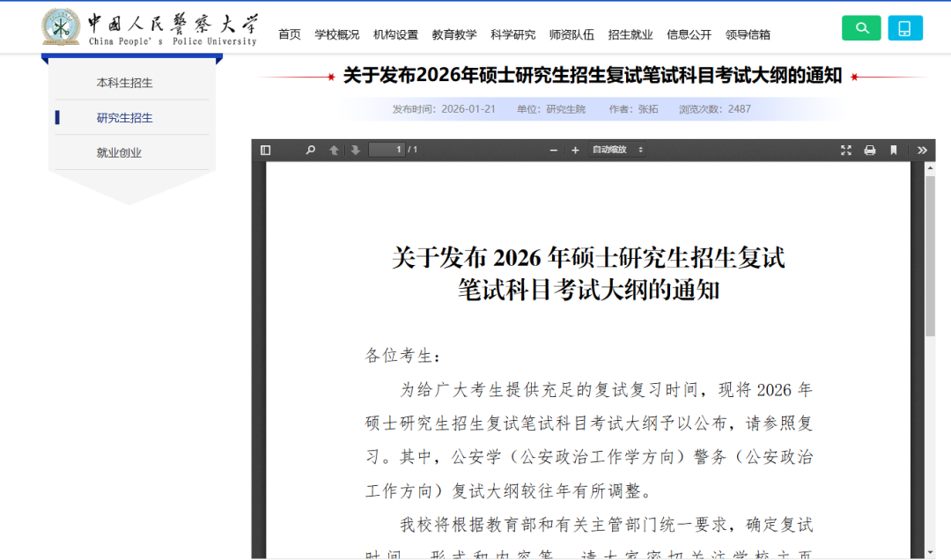Click the PDF bookmark current view icon

(x=894, y=151)
